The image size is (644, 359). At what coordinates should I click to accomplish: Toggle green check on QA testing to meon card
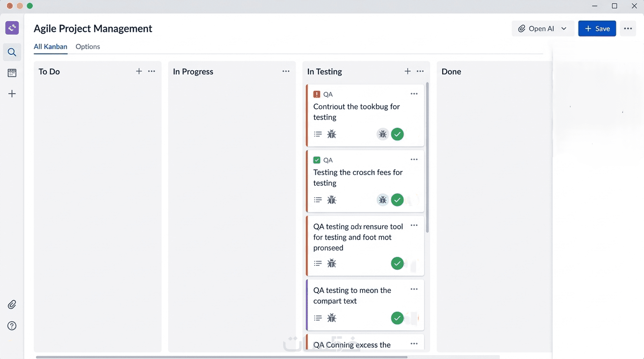point(397,318)
